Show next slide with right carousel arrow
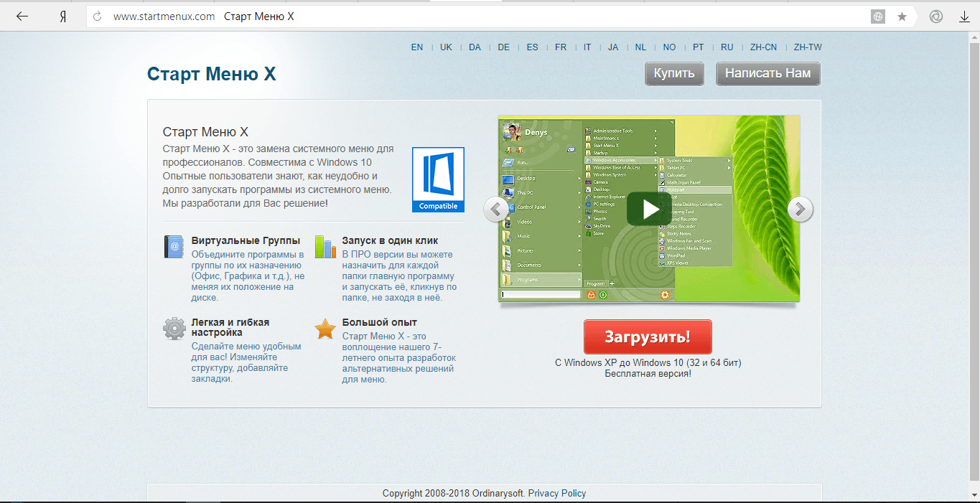This screenshot has height=503, width=980. (x=800, y=209)
